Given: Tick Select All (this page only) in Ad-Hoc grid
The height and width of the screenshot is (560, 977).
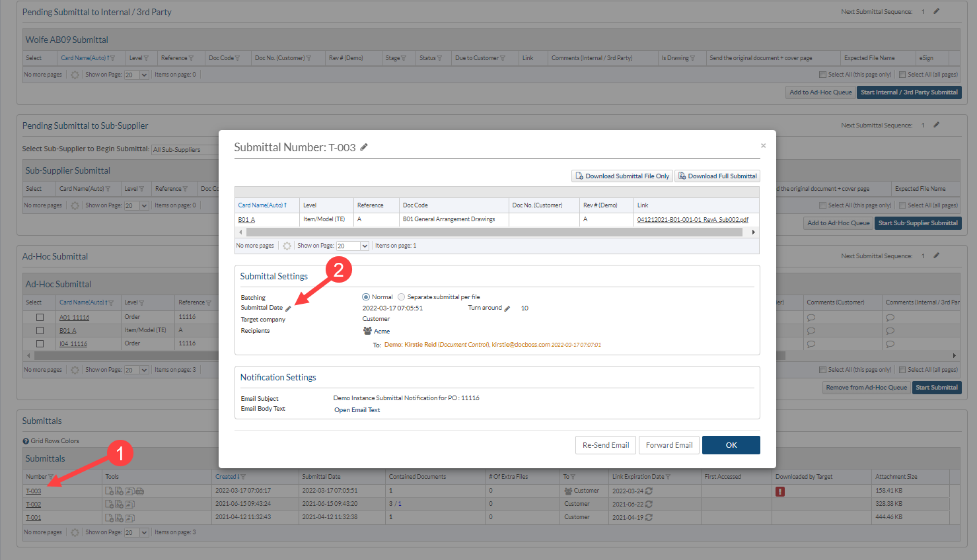Looking at the screenshot, I should (x=822, y=370).
